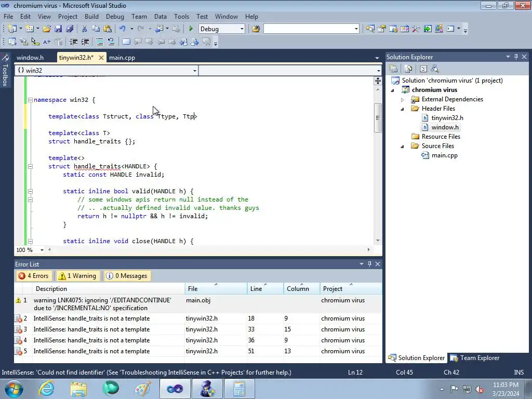Open Solution Explorer via toolbar icon
The image size is (532, 399).
pyautogui.click(x=370, y=29)
